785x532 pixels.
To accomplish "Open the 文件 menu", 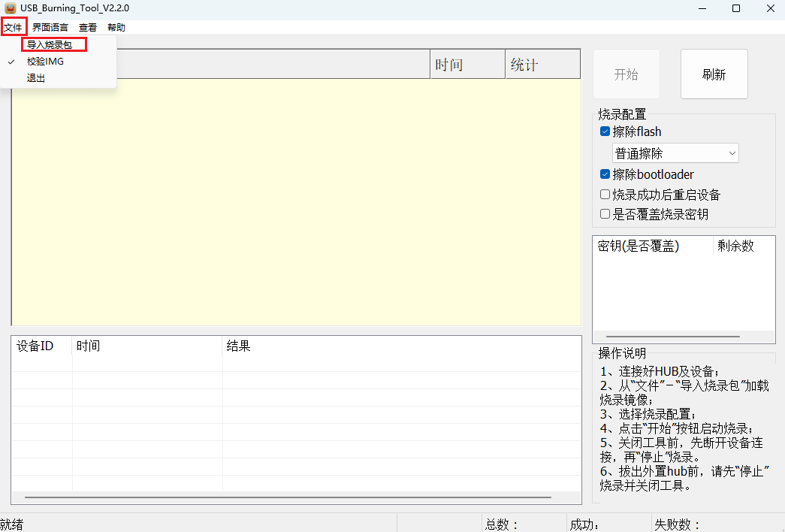I will pyautogui.click(x=14, y=26).
